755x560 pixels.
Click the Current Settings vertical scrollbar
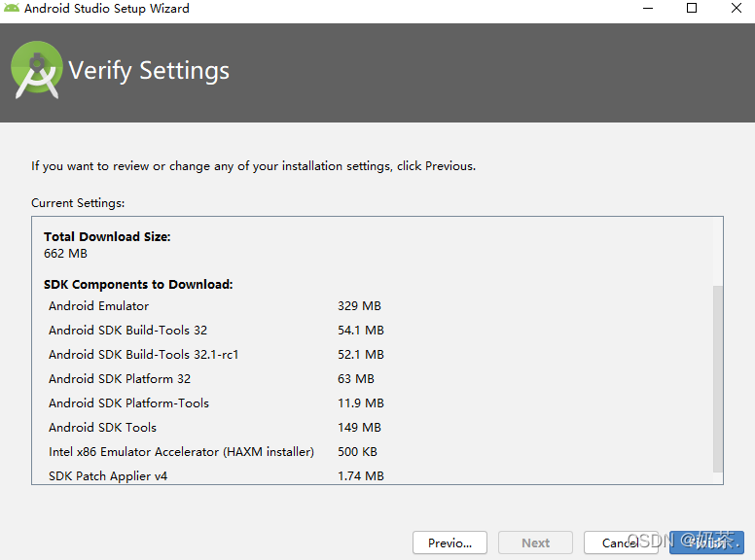point(718,377)
